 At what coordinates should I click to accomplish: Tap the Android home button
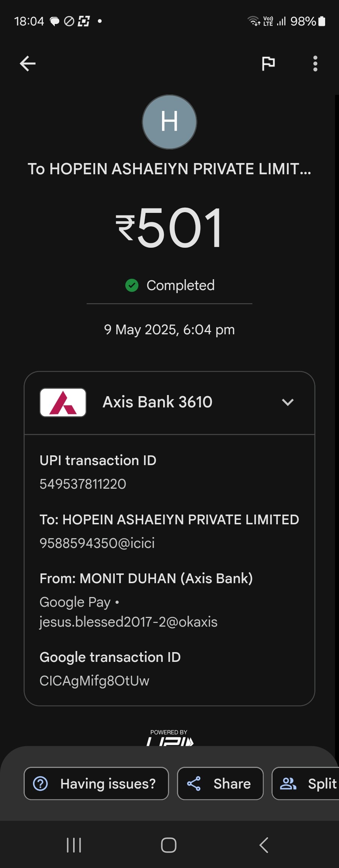coord(169,845)
